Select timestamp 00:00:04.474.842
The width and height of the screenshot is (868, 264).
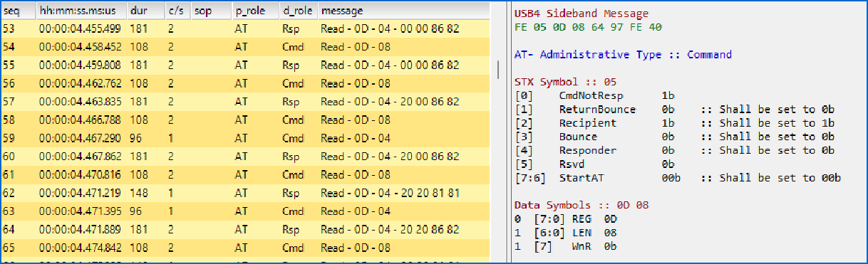coord(80,248)
